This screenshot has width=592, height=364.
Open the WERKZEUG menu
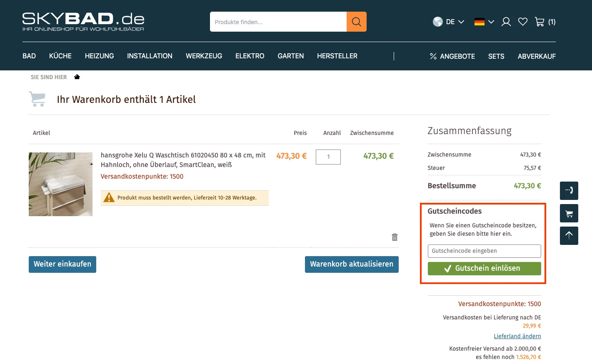(x=204, y=56)
